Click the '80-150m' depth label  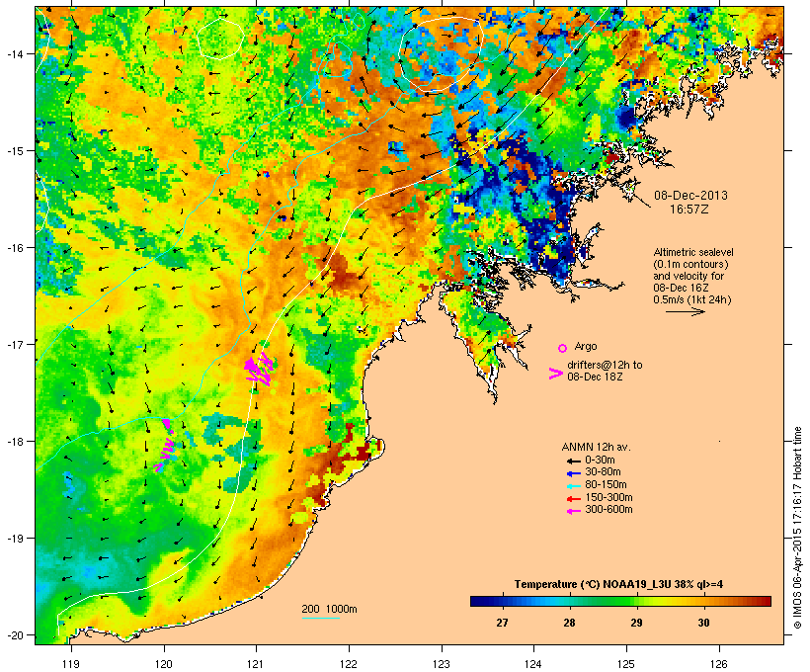coord(606,485)
